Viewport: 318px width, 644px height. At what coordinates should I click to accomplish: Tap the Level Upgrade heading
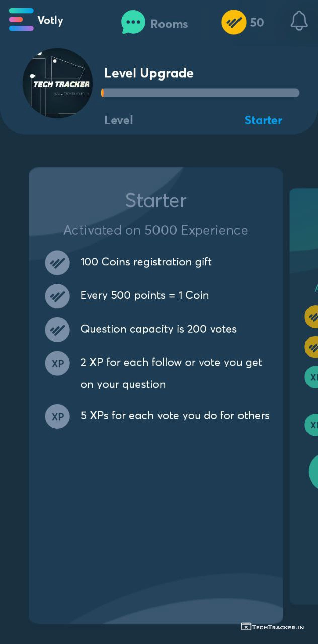(148, 73)
